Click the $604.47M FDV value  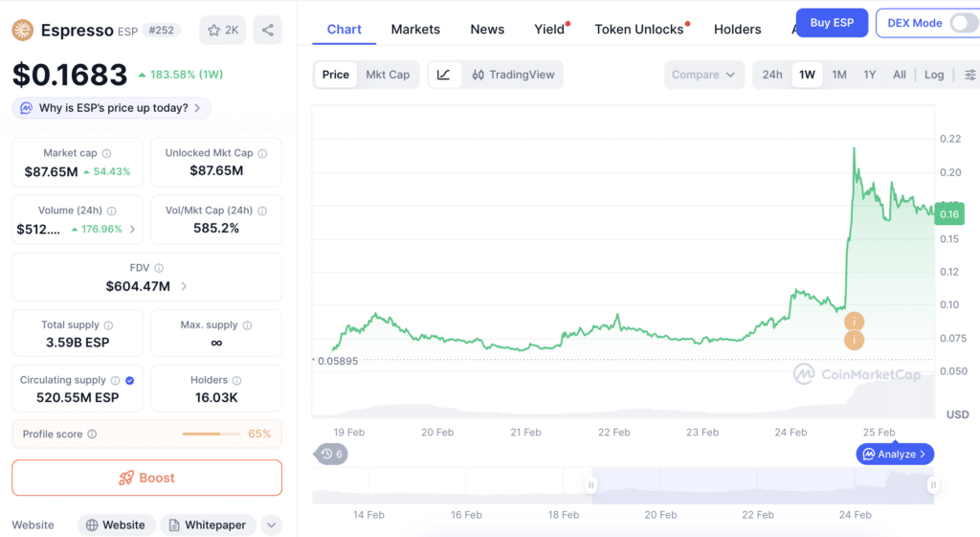pyautogui.click(x=138, y=286)
